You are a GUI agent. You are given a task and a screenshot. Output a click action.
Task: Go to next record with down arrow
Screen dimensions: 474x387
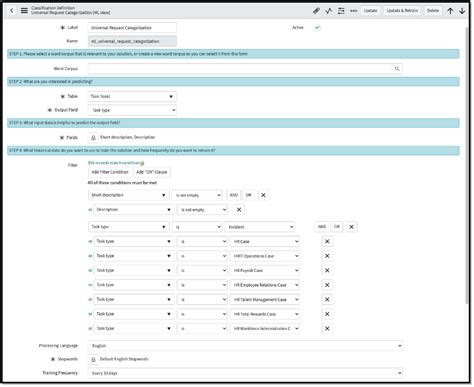pos(462,11)
